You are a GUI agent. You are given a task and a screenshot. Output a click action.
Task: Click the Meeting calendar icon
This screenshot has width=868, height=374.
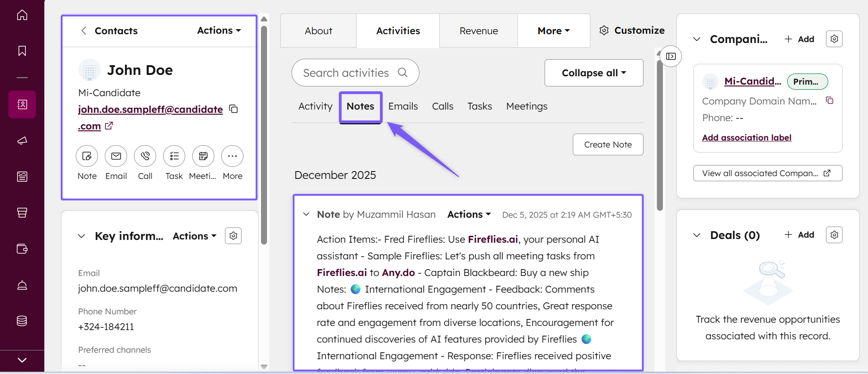click(x=203, y=156)
